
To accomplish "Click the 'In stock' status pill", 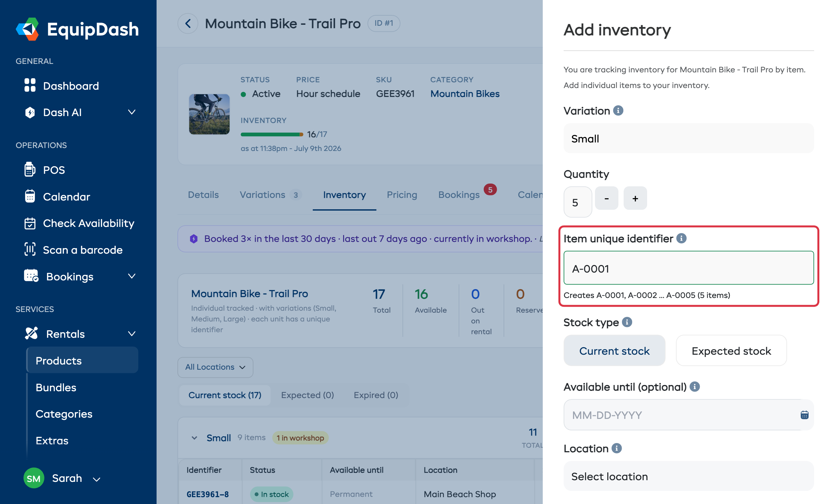I will click(x=272, y=494).
